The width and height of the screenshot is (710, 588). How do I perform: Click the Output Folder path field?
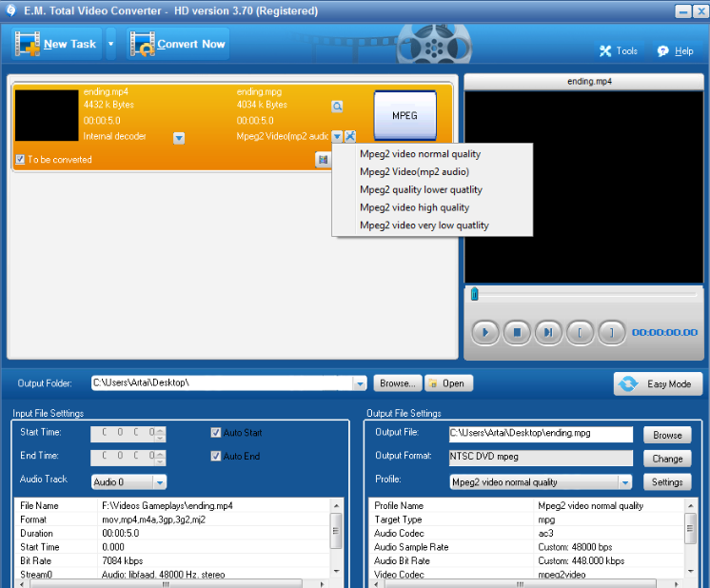pyautogui.click(x=222, y=382)
